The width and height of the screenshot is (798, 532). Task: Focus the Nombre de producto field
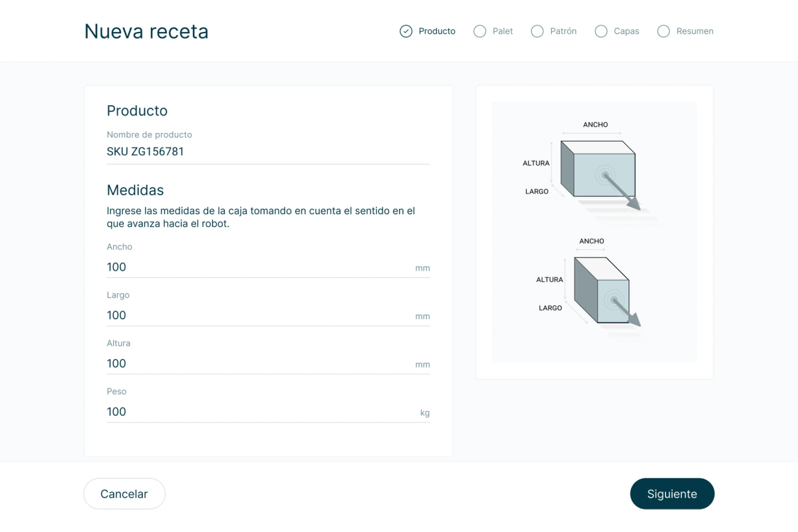(x=269, y=152)
